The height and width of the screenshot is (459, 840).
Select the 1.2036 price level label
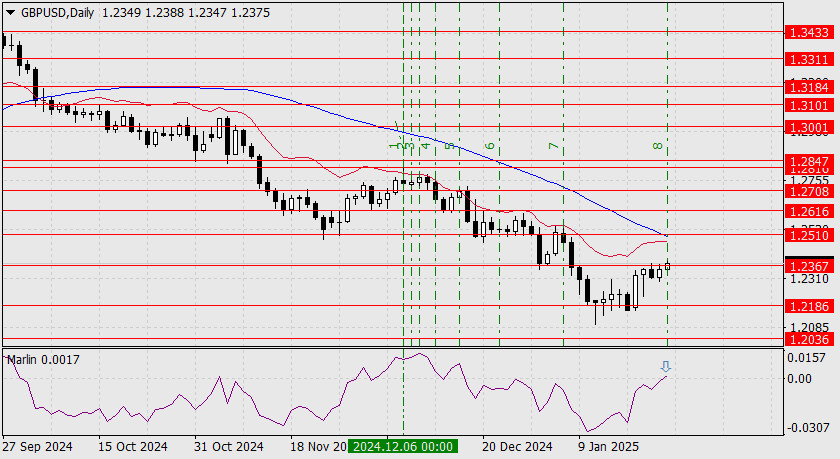809,339
